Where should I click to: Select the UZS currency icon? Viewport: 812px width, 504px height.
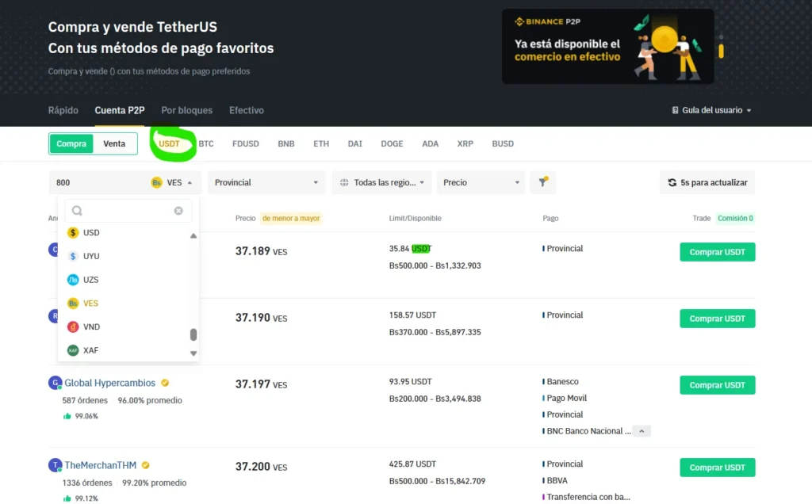73,280
